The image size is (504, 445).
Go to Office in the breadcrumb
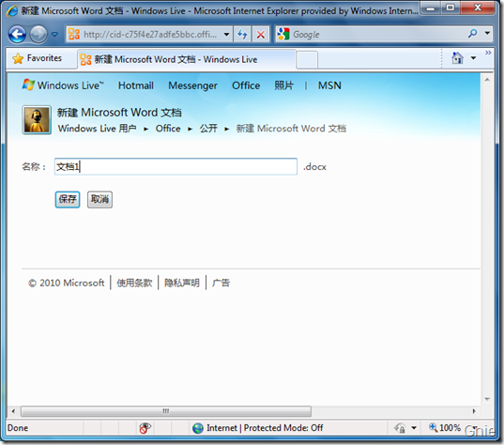tap(168, 129)
